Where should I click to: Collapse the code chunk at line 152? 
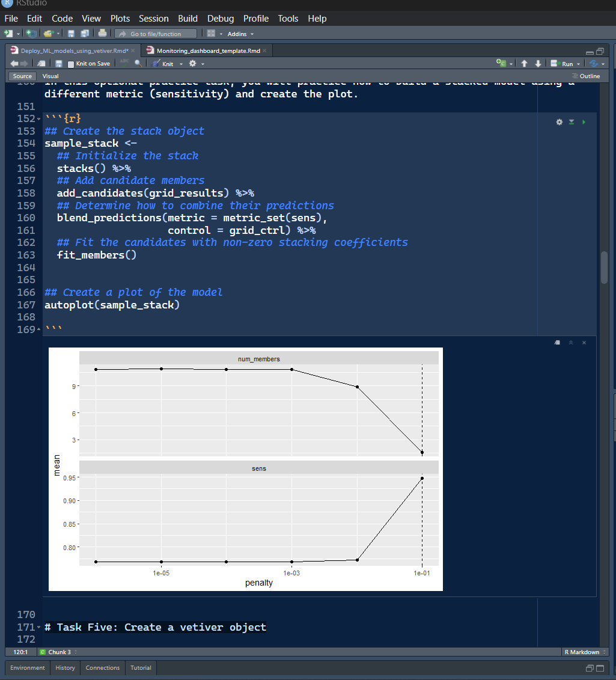pyautogui.click(x=39, y=119)
